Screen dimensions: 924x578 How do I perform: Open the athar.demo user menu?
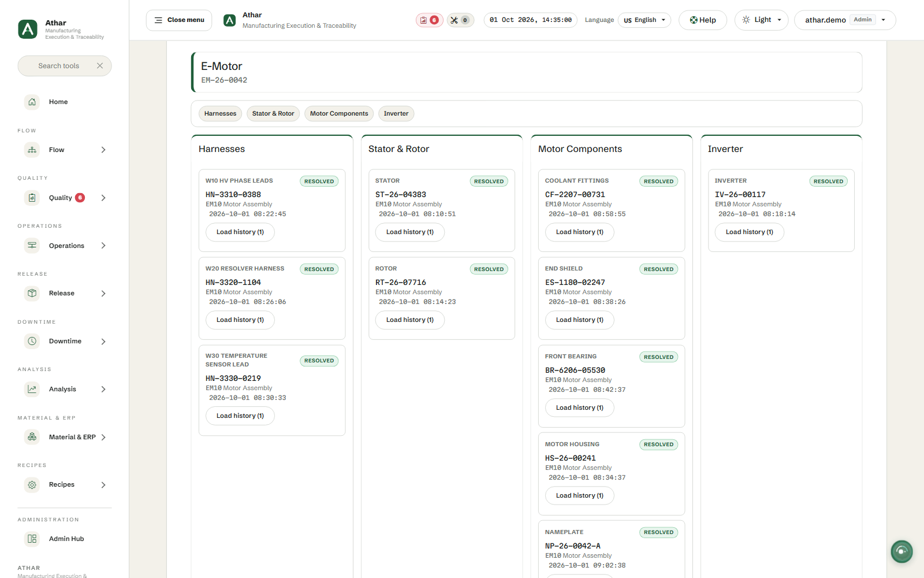(x=845, y=20)
